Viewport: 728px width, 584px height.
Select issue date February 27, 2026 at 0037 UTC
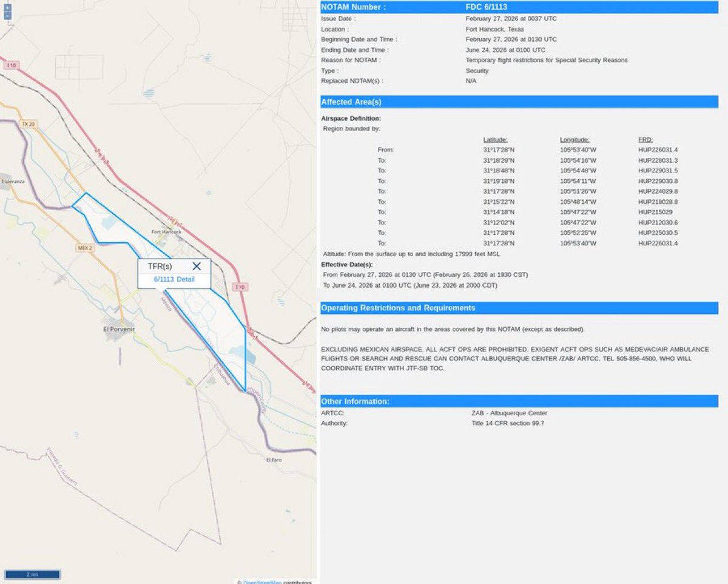[511, 19]
